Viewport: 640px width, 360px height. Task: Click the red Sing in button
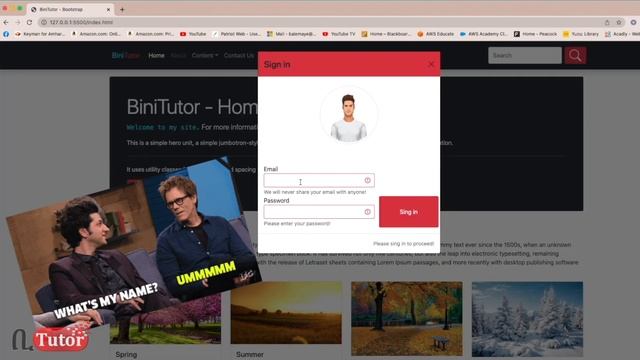pyautogui.click(x=409, y=212)
